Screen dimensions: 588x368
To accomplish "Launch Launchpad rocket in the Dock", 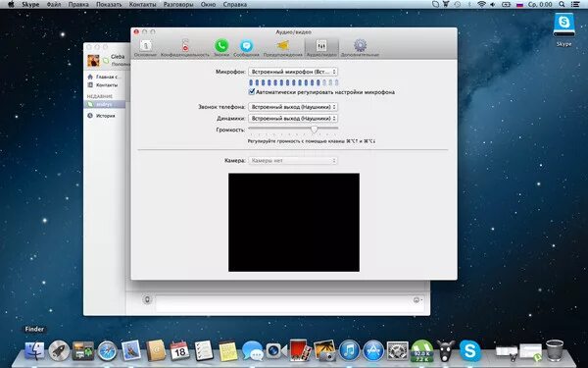I will click(x=59, y=350).
